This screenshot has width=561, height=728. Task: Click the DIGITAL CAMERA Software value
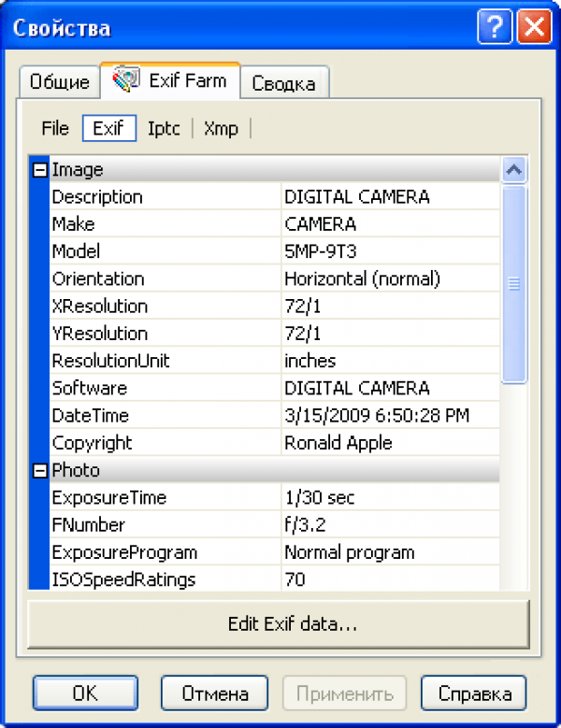356,388
